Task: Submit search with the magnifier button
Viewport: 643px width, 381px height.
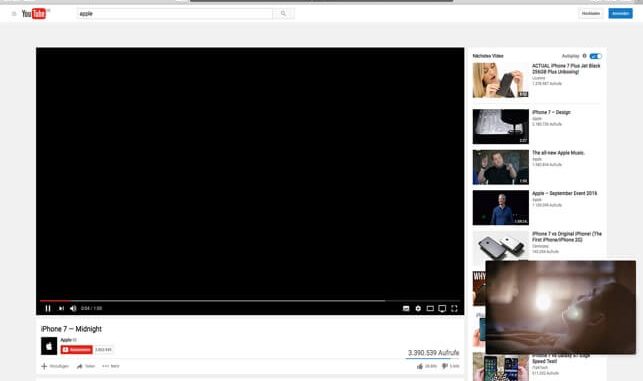Action: [x=283, y=14]
